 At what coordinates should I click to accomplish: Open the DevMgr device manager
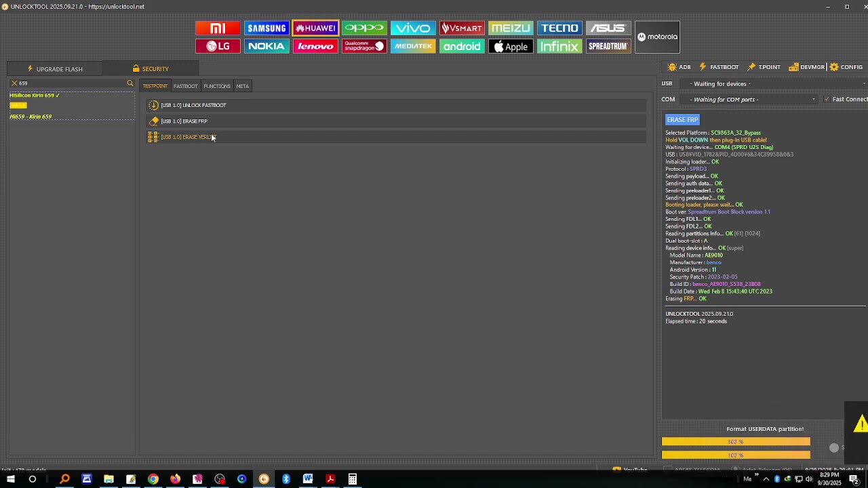click(806, 67)
